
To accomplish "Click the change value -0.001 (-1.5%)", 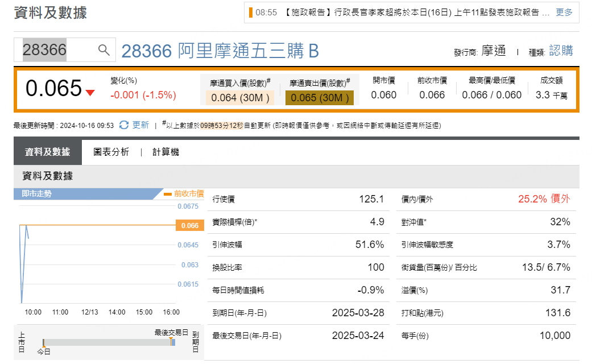I will click(x=143, y=95).
